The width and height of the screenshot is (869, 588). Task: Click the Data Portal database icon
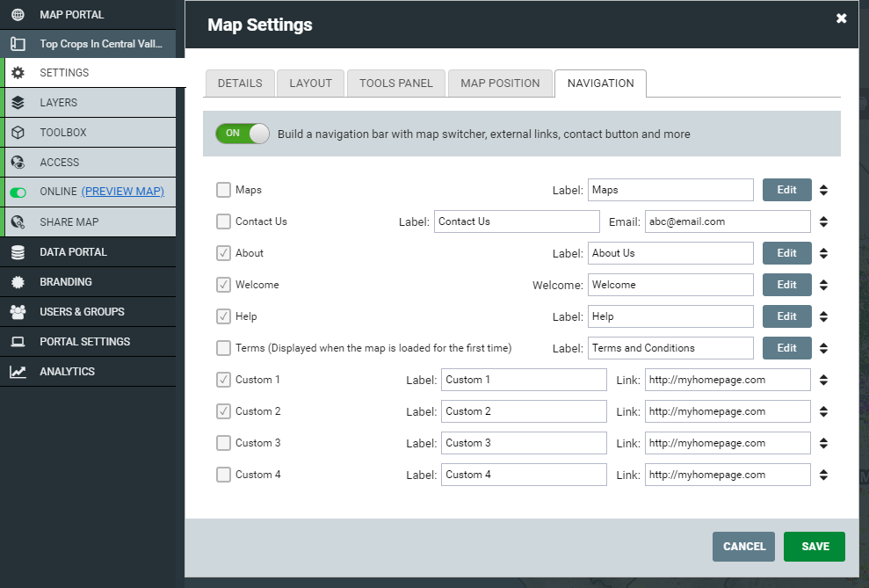click(x=18, y=252)
